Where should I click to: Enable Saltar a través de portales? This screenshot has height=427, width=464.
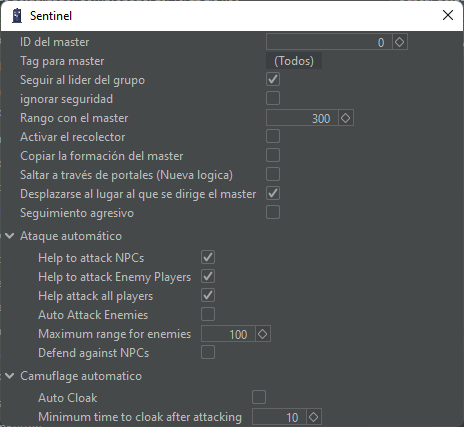[x=273, y=174]
